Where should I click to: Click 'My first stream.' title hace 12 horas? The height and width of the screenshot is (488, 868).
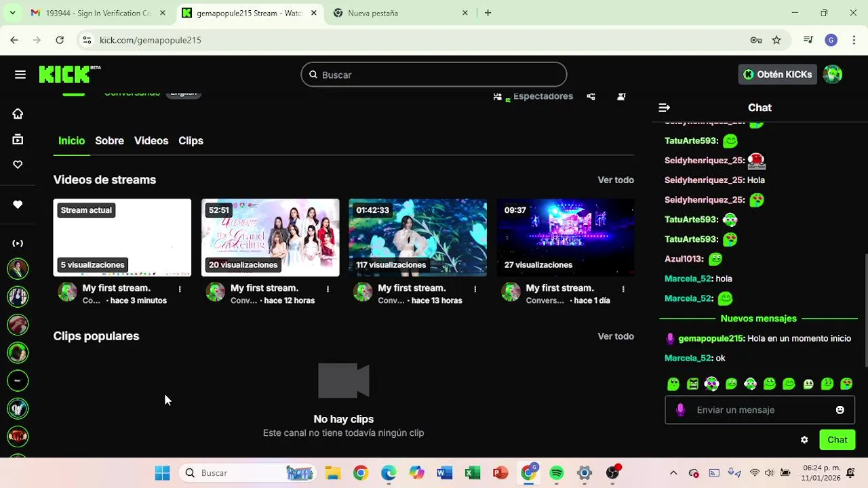pos(264,288)
